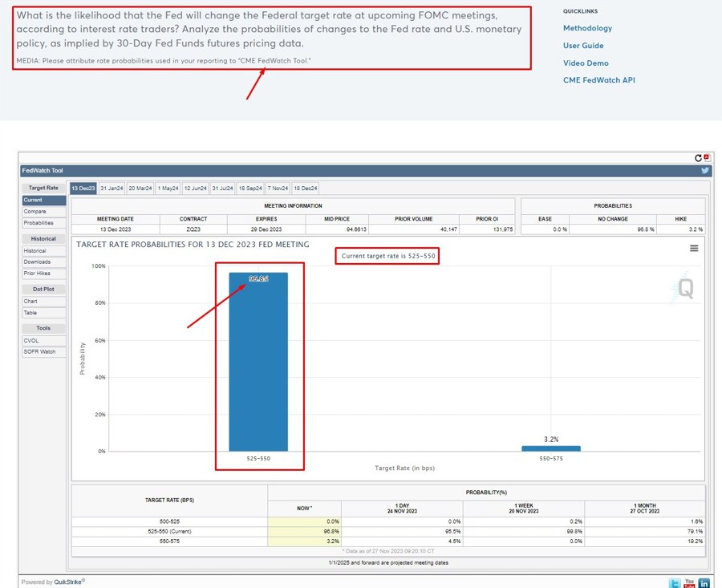This screenshot has width=722, height=588.
Task: Open the CME FedWatch API link
Action: pos(598,80)
